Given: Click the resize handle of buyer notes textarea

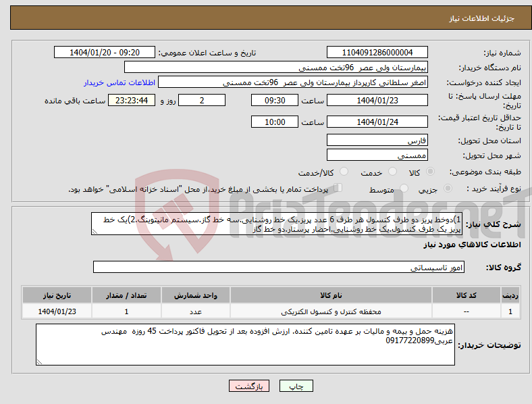Looking at the screenshot, I should 39,362.
